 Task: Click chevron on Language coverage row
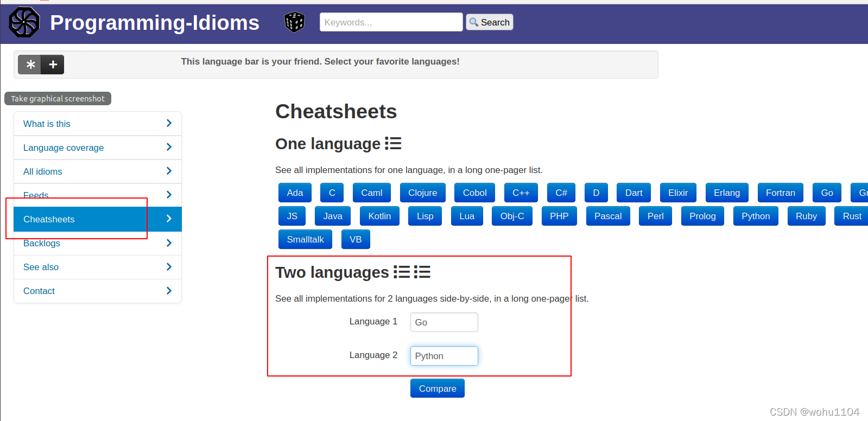point(169,147)
